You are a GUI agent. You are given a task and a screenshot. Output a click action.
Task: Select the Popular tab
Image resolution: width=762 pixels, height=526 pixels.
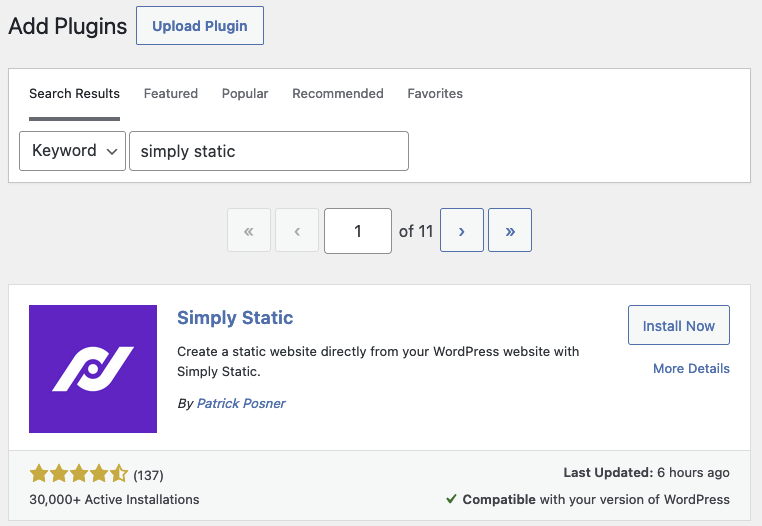(x=245, y=94)
